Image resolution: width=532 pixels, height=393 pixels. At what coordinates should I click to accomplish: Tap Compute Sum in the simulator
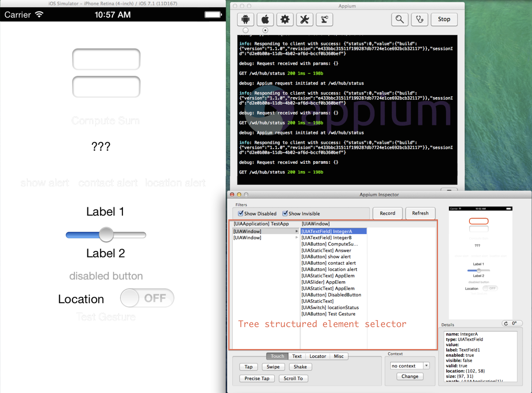pos(105,121)
